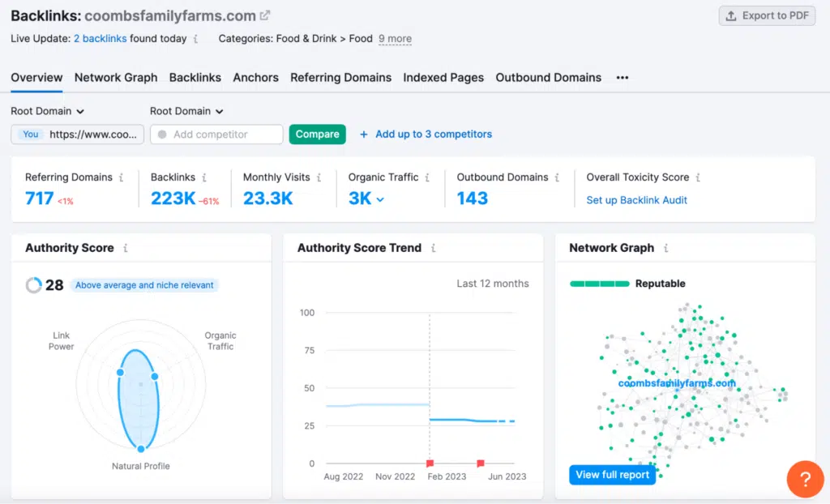
Task: Click the Add competitor input field
Action: 216,134
